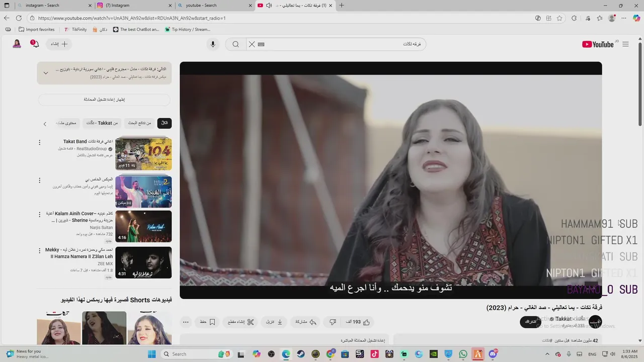
Task: Open Takat Band 104 songs thumbnail
Action: [143, 154]
